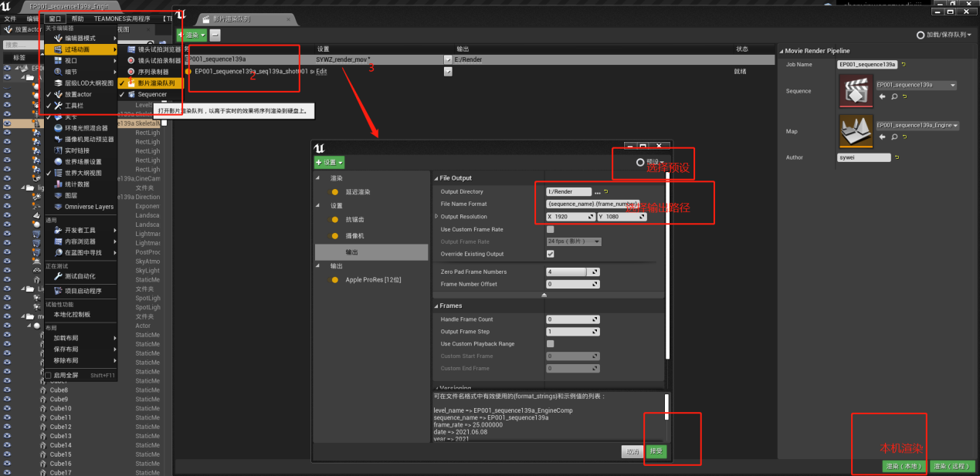Enable Use Custom Frame Rate checkbox

pyautogui.click(x=550, y=229)
